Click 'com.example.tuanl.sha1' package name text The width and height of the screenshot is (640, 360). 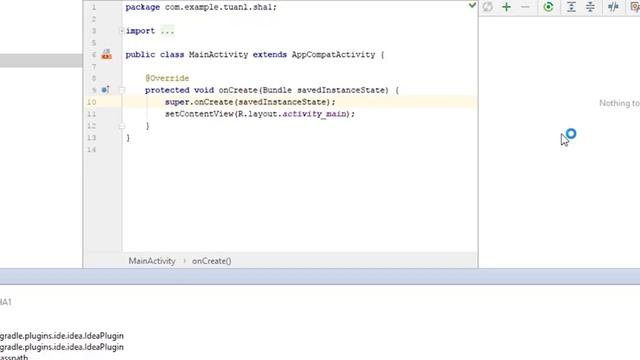click(219, 7)
